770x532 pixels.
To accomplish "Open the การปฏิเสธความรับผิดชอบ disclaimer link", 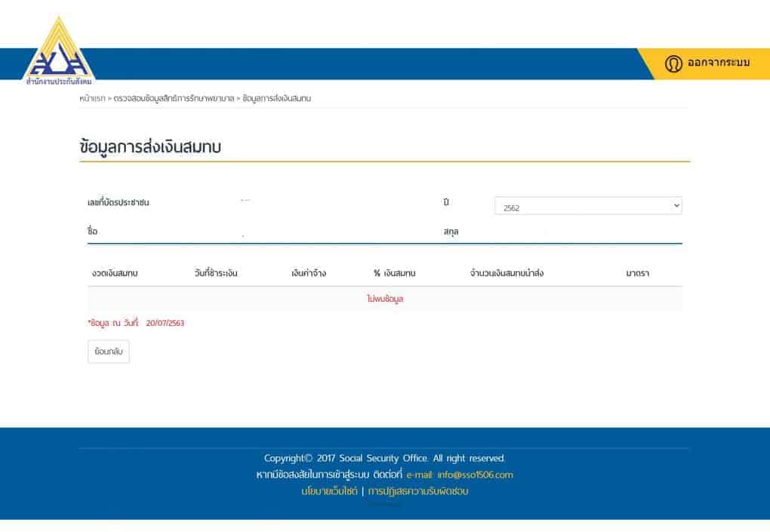I will click(x=417, y=491).
